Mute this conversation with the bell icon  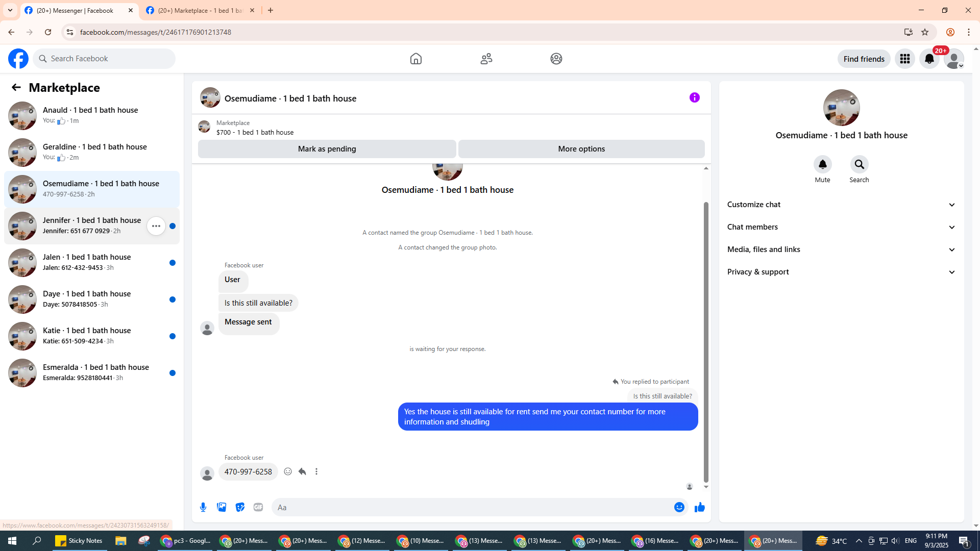coord(822,164)
